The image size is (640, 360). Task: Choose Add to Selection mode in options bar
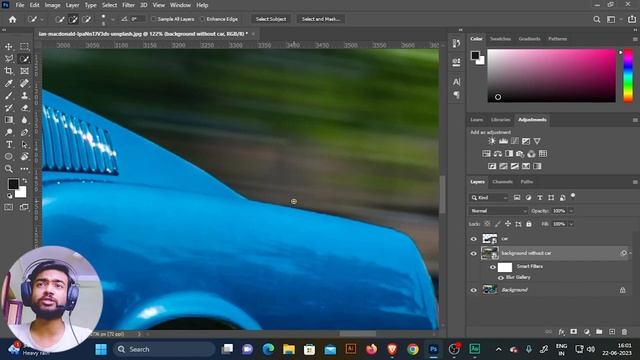pos(73,19)
